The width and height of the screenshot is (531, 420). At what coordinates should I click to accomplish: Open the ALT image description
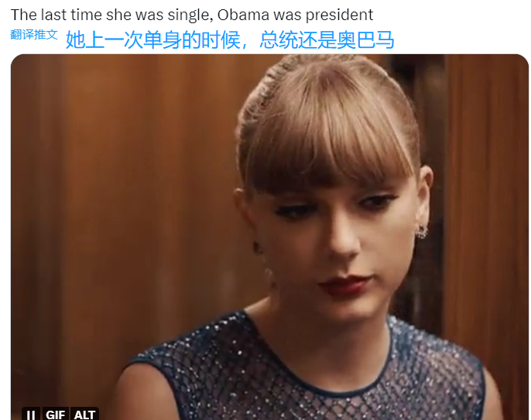pos(84,415)
